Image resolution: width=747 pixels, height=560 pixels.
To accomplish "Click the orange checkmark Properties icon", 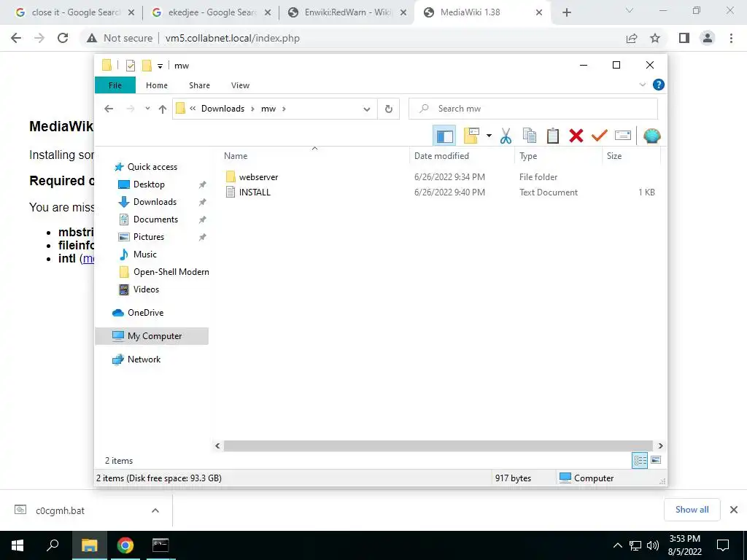I will (x=600, y=136).
